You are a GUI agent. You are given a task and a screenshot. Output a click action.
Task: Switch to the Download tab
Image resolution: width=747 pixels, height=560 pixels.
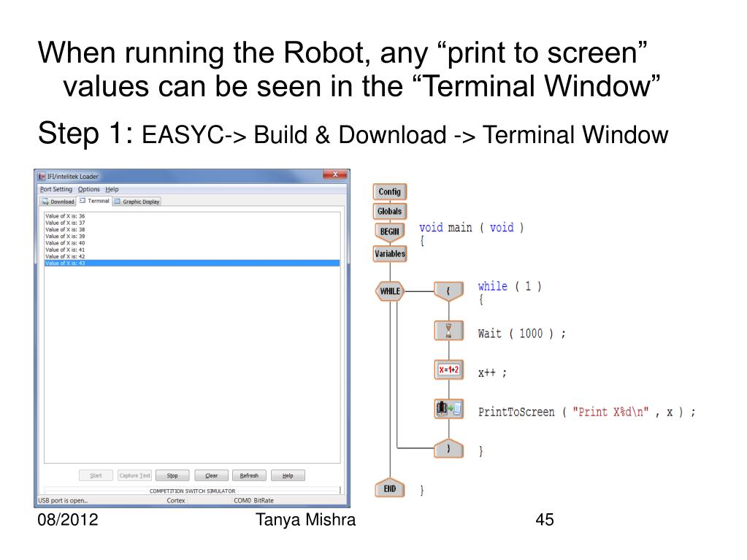[58, 202]
